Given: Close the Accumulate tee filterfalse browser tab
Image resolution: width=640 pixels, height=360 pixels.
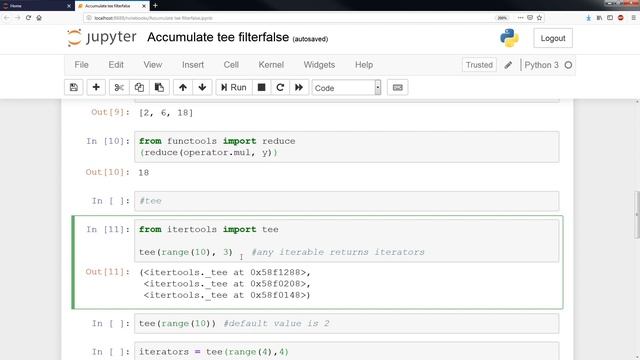Looking at the screenshot, I should 144,6.
